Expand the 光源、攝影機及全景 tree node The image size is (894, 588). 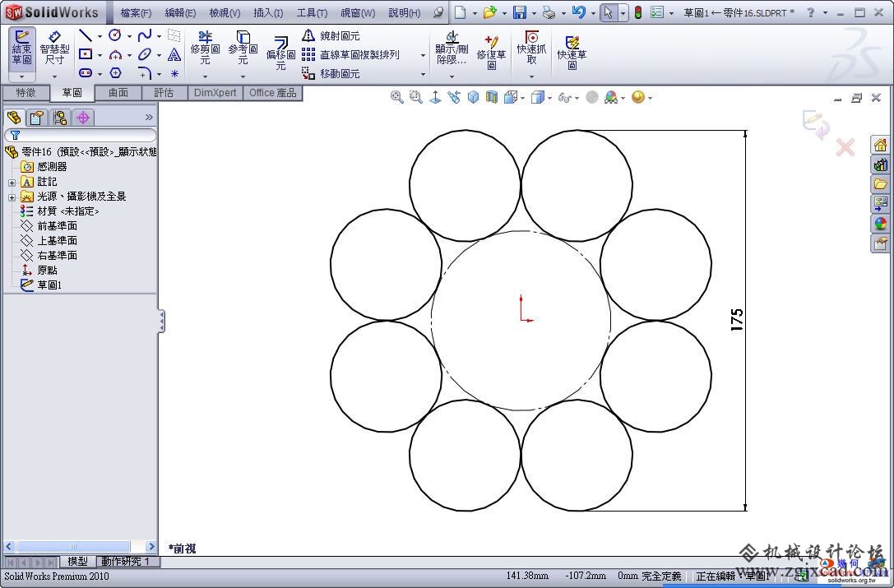[12, 197]
